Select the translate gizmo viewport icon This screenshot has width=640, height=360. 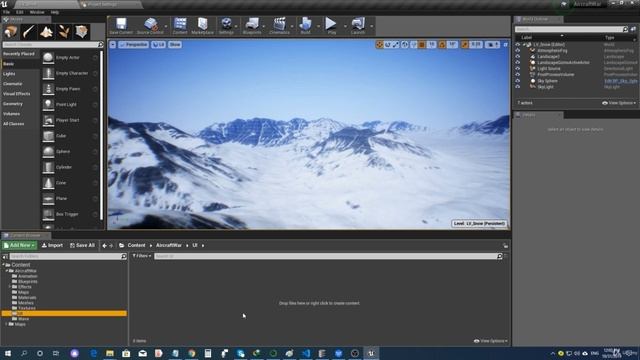(x=379, y=44)
